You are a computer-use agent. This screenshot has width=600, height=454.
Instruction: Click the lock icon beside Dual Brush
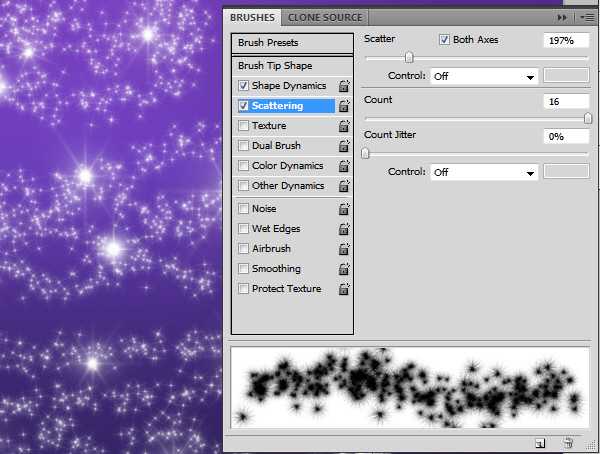(x=344, y=147)
